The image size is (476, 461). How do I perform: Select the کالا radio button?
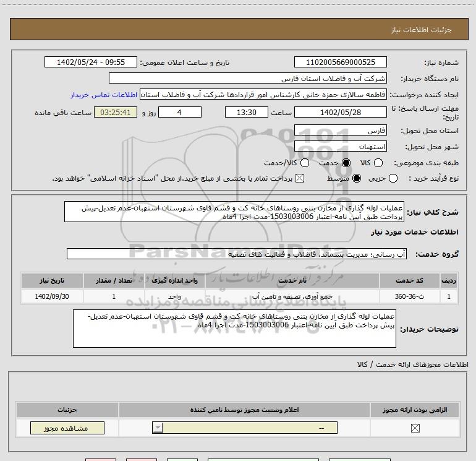point(378,163)
